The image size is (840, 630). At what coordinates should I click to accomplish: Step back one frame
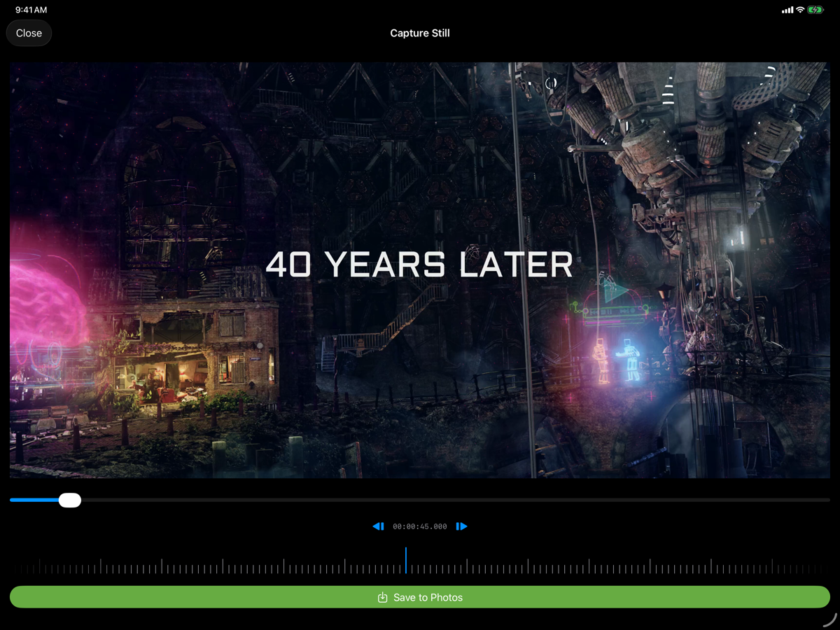(378, 526)
